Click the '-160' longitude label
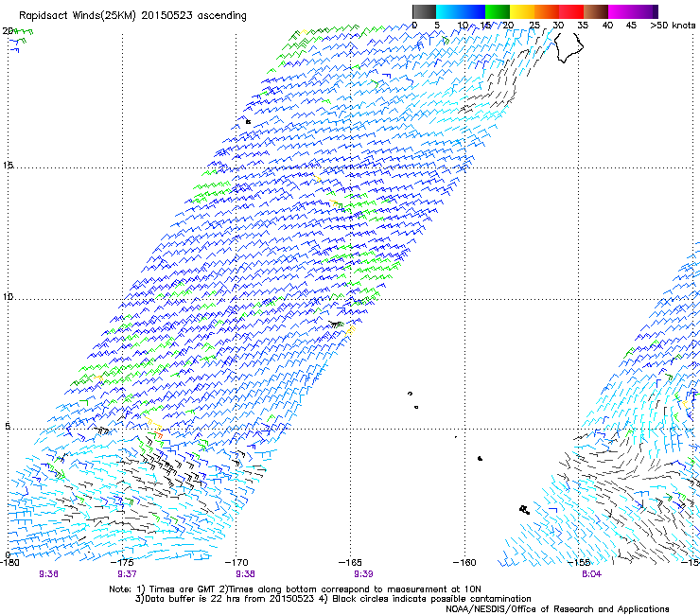The height and width of the screenshot is (615, 700). [464, 563]
